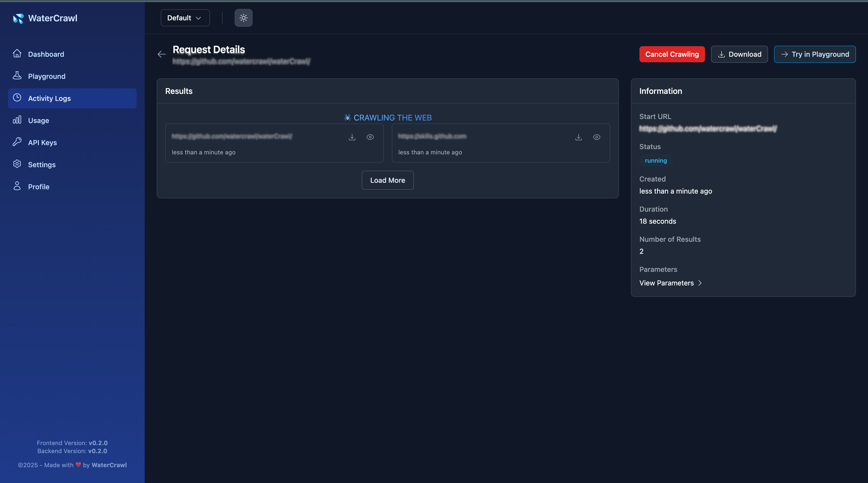Click the Start URL link
This screenshot has height=483, width=868.
click(x=708, y=129)
